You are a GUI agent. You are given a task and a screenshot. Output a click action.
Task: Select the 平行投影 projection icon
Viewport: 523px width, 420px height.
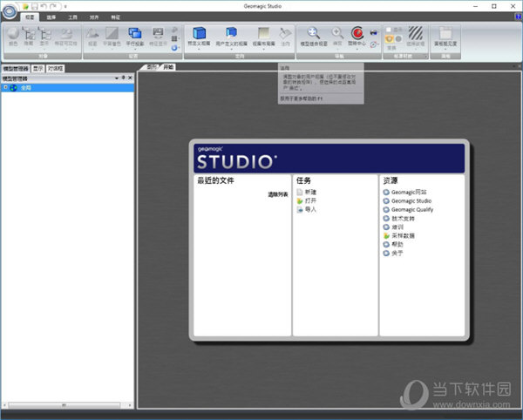coord(135,33)
